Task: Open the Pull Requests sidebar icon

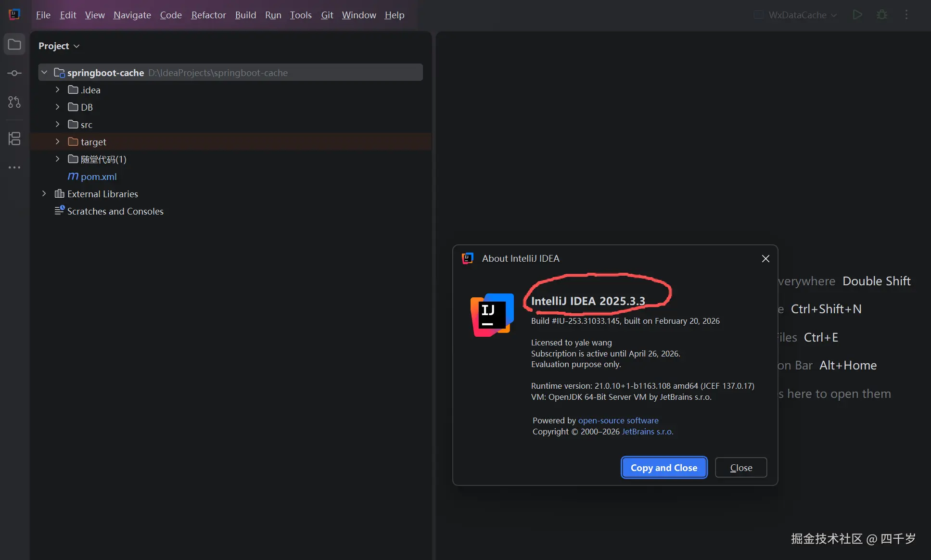Action: coord(14,102)
